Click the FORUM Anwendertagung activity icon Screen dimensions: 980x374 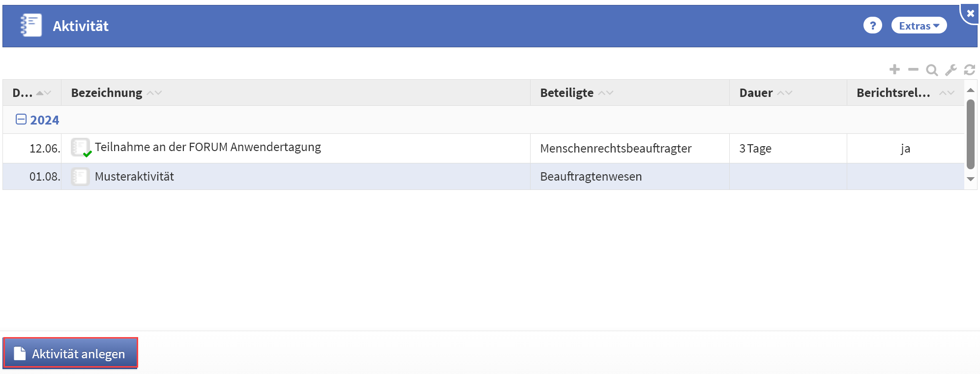80,147
